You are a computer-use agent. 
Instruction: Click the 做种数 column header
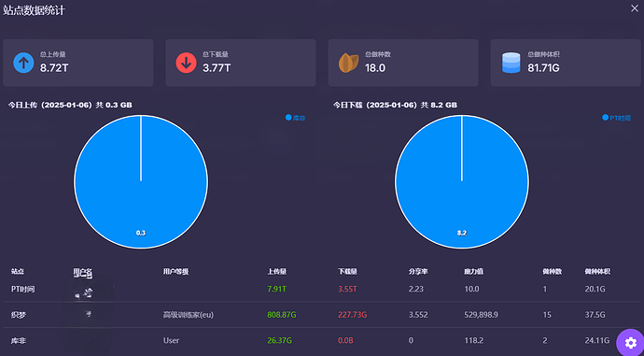click(553, 272)
